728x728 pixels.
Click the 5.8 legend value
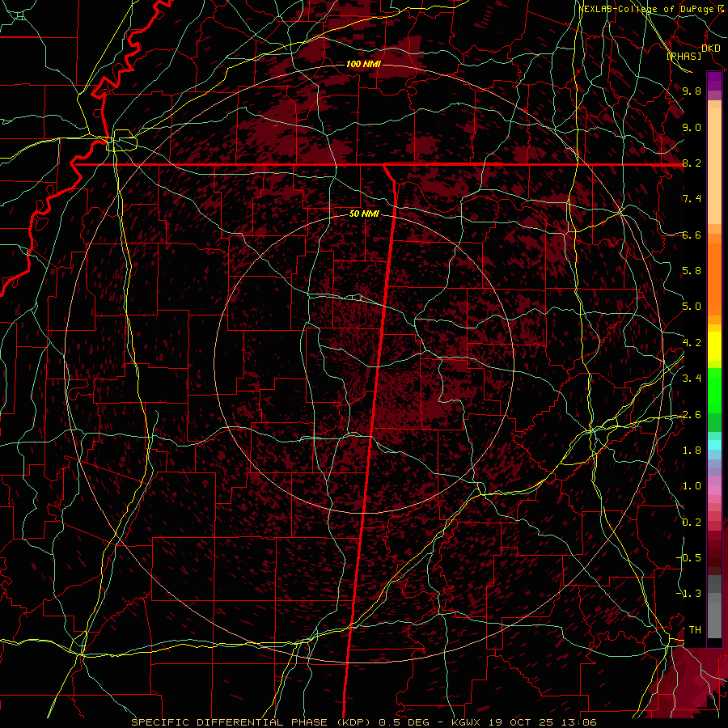pos(692,271)
